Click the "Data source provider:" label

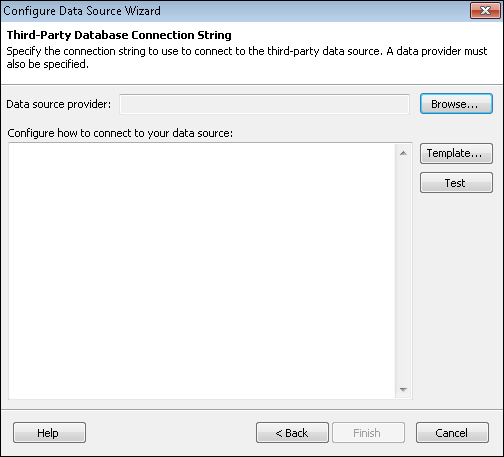click(x=59, y=104)
